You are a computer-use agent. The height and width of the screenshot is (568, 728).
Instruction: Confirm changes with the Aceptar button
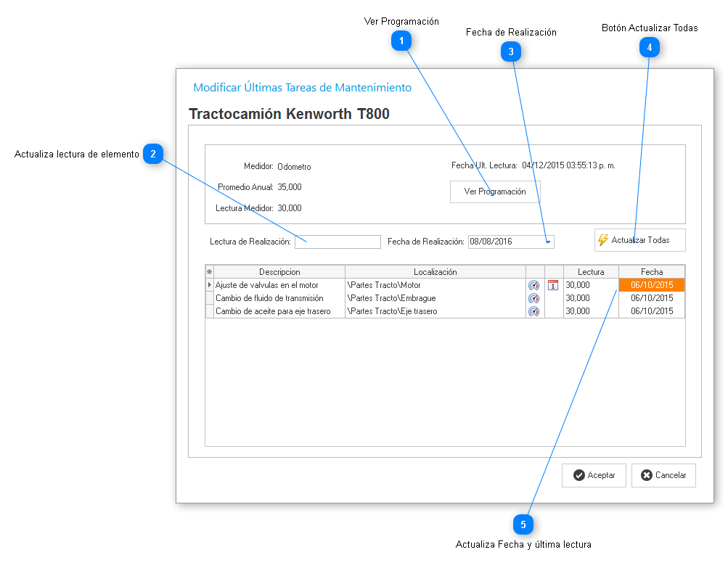coord(594,475)
